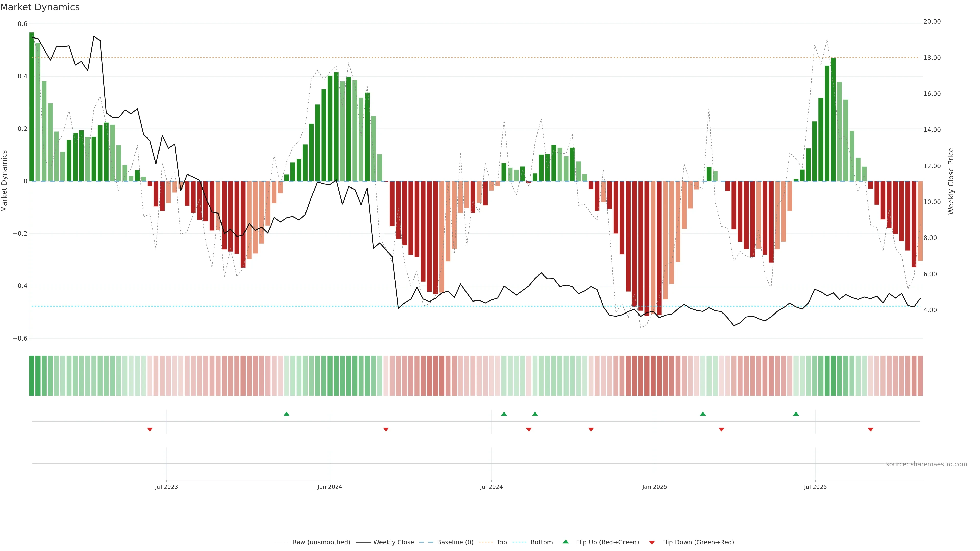This screenshot has height=551, width=980.
Task: Click the last green flip-up marker before Jul 2025
Action: pyautogui.click(x=796, y=414)
